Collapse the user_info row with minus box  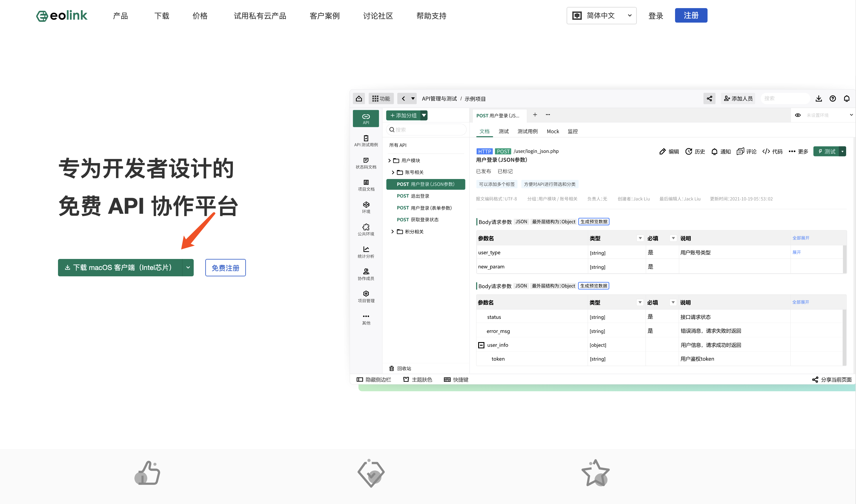[481, 345]
